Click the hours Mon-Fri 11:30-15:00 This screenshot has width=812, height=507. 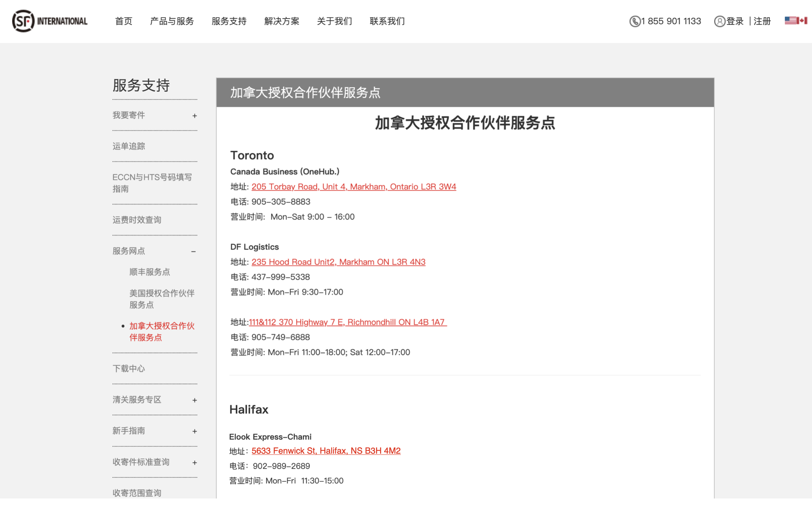[x=305, y=481]
